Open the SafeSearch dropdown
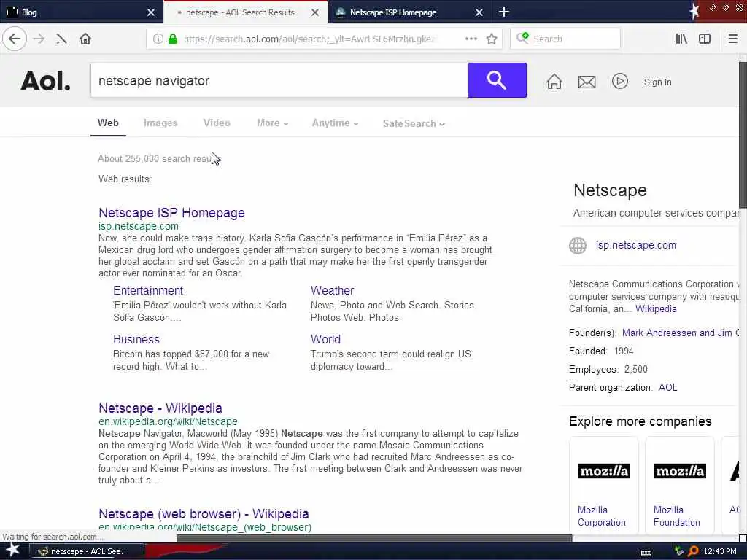747x560 pixels. 414,123
